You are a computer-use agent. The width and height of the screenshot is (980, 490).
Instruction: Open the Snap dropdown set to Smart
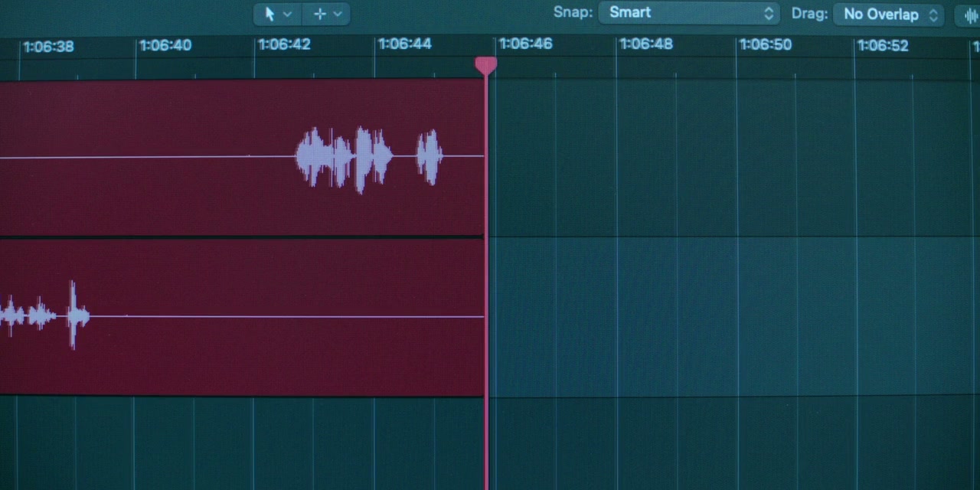tap(688, 13)
